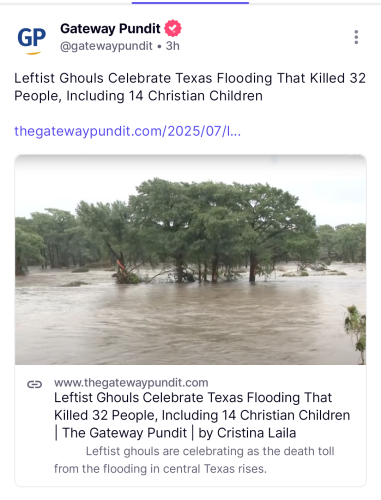Click 'The Gateway Pundit' in card title
381x500 pixels.
tap(125, 433)
